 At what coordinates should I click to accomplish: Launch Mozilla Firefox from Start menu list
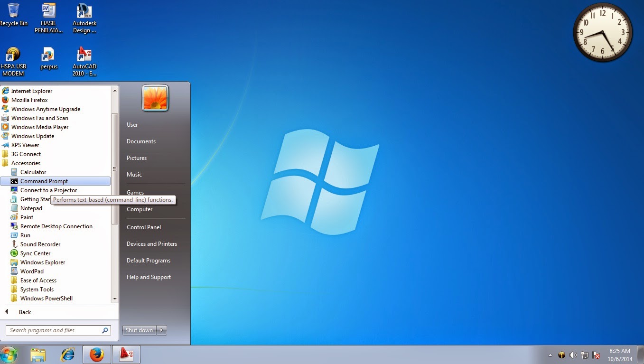(x=56, y=100)
